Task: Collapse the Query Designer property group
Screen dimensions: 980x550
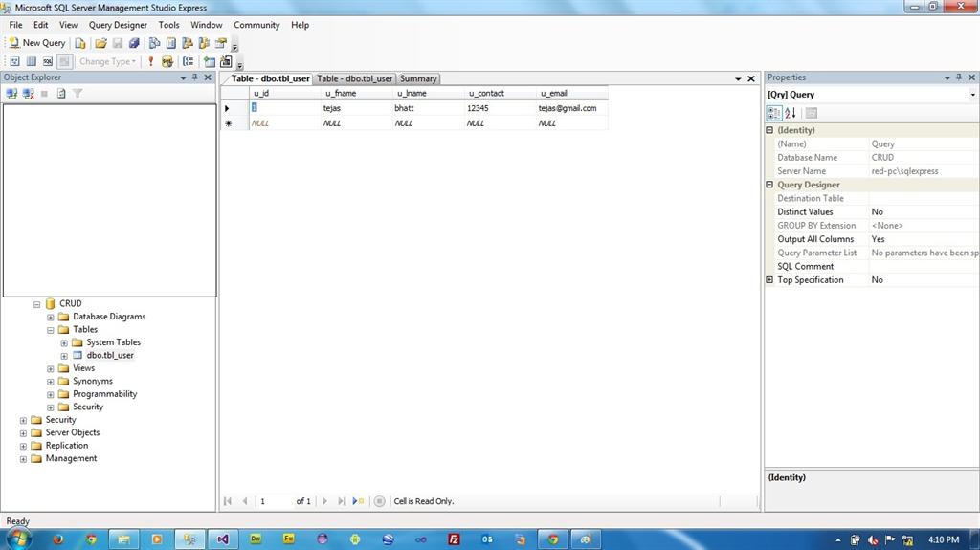Action: tap(769, 185)
